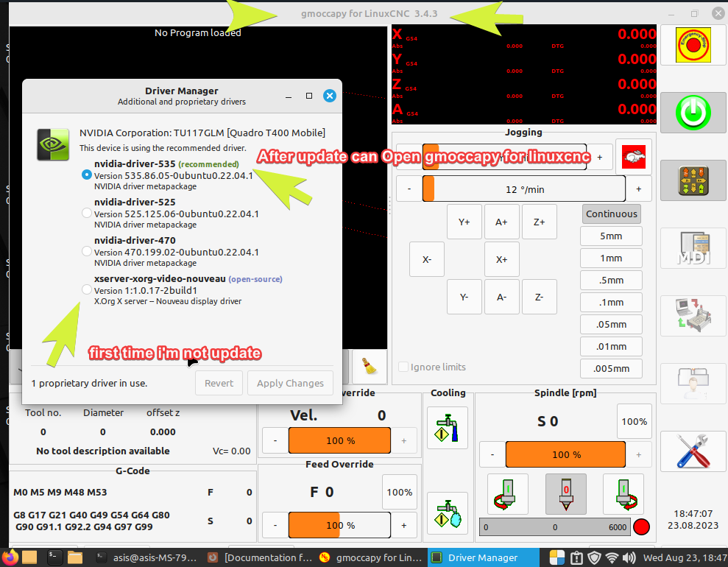Switch to MDI mode icon

pyautogui.click(x=693, y=248)
